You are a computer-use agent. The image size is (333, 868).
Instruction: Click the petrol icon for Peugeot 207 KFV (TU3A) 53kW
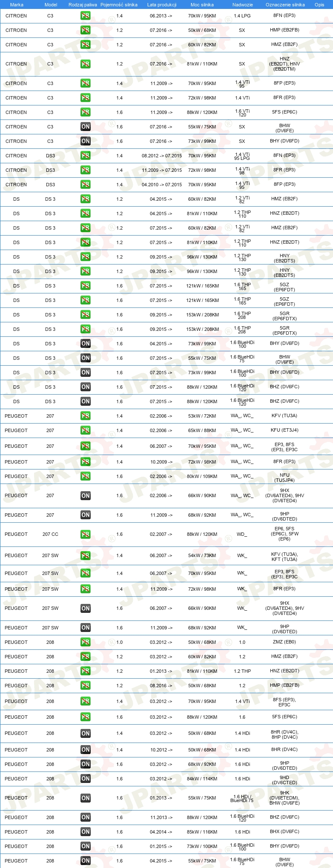pos(85,416)
